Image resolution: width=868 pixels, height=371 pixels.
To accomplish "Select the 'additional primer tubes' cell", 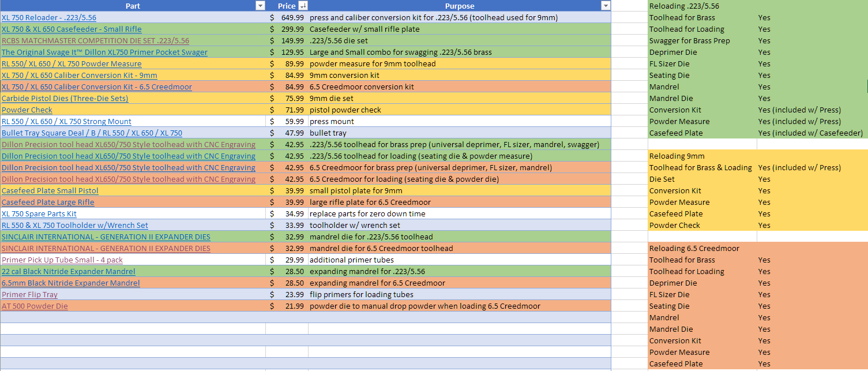I will tap(460, 260).
